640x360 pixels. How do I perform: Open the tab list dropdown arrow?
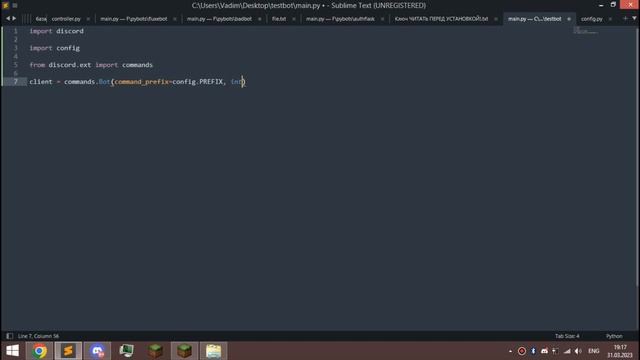[x=634, y=18]
